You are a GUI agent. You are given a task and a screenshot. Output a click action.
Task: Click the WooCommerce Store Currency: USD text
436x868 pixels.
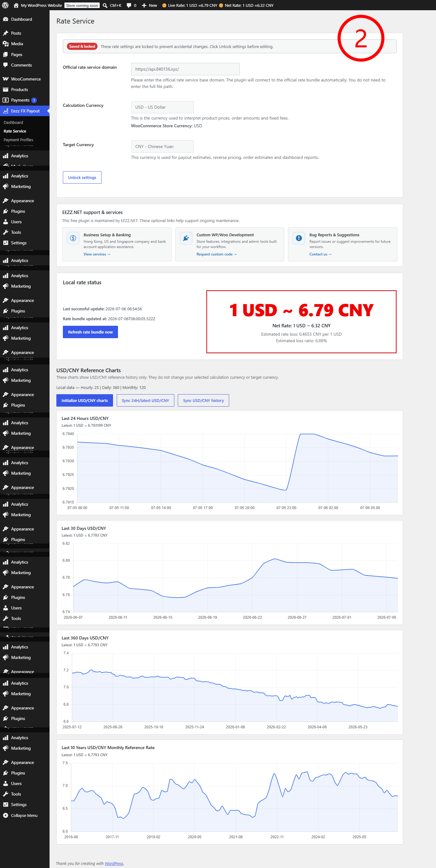(167, 126)
